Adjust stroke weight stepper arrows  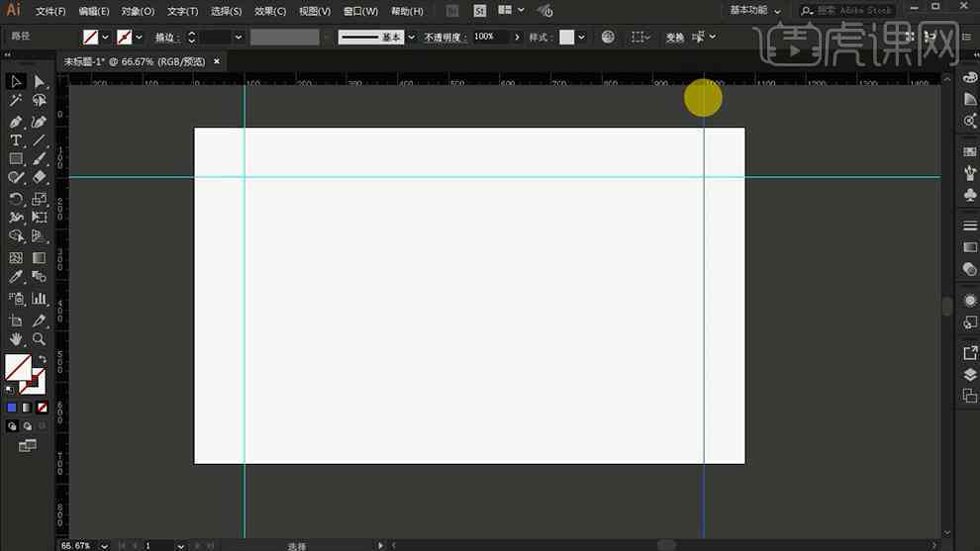[192, 38]
